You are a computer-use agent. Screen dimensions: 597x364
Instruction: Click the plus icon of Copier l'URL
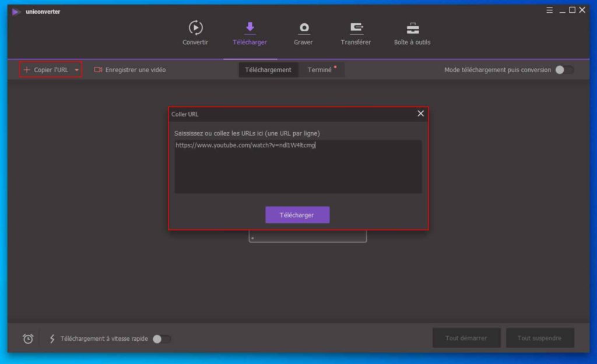pyautogui.click(x=27, y=70)
